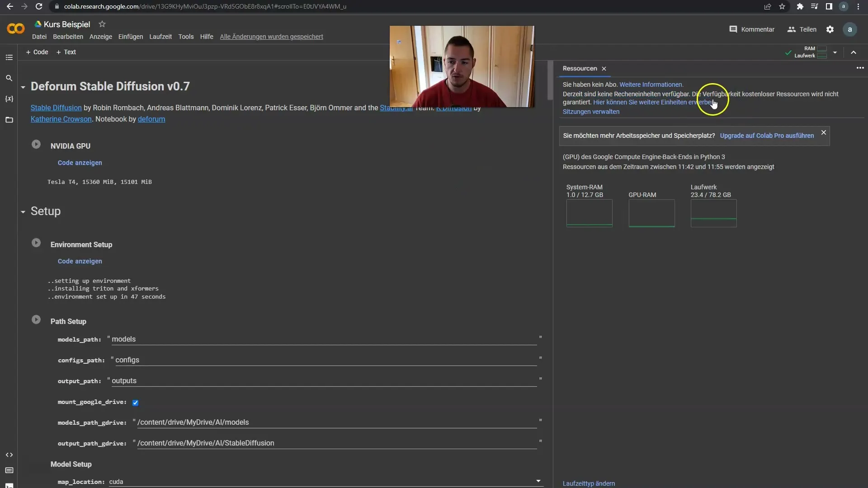Viewport: 868px width, 488px height.
Task: Open the map_location cuda dropdown
Action: pyautogui.click(x=325, y=482)
